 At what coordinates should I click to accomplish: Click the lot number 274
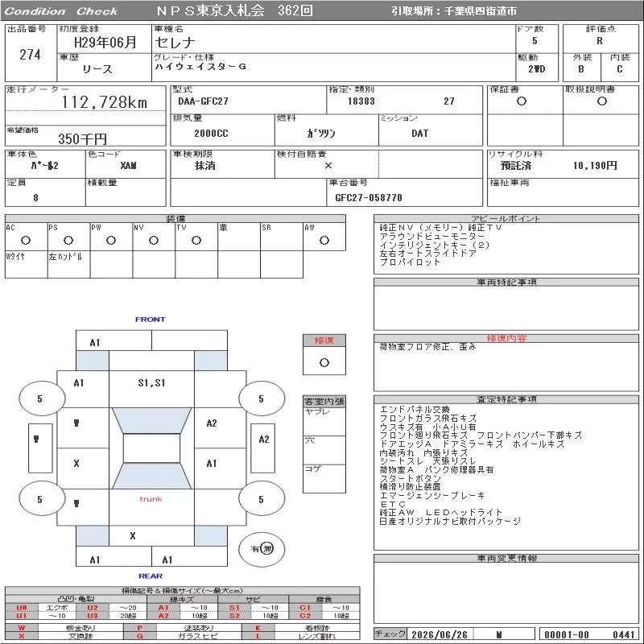pyautogui.click(x=30, y=55)
